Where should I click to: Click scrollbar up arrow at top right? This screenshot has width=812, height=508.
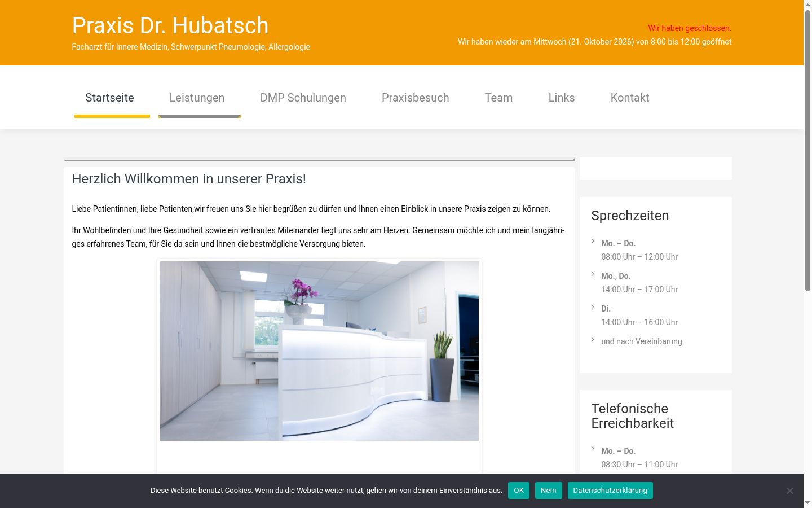(x=807, y=5)
